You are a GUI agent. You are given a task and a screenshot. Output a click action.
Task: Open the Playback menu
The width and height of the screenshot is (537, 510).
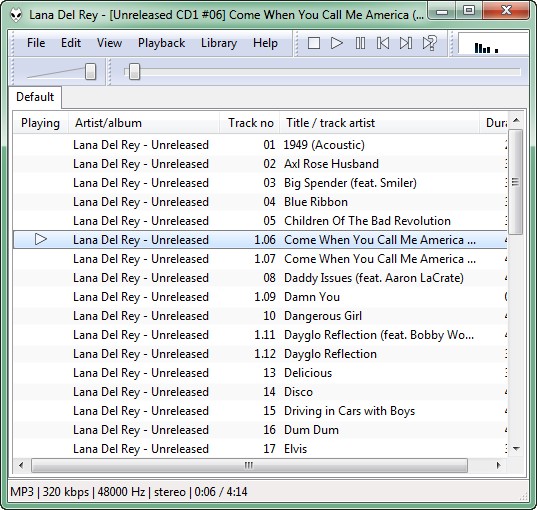pyautogui.click(x=161, y=43)
